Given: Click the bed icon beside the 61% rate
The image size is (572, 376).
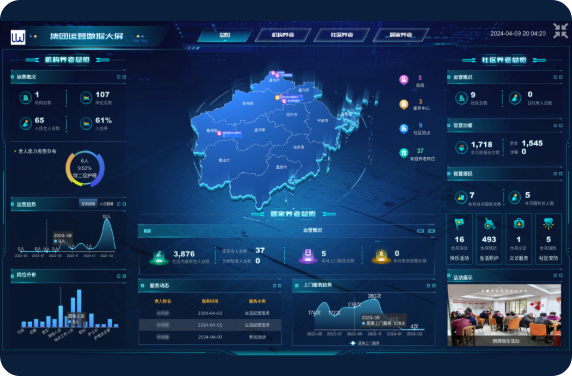Looking at the screenshot, I should pyautogui.click(x=86, y=124).
